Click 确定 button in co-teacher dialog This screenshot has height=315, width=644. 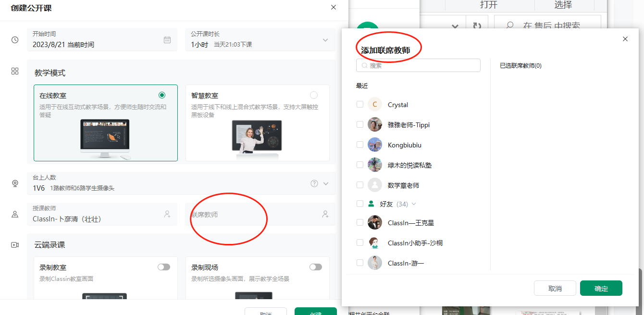[601, 288]
